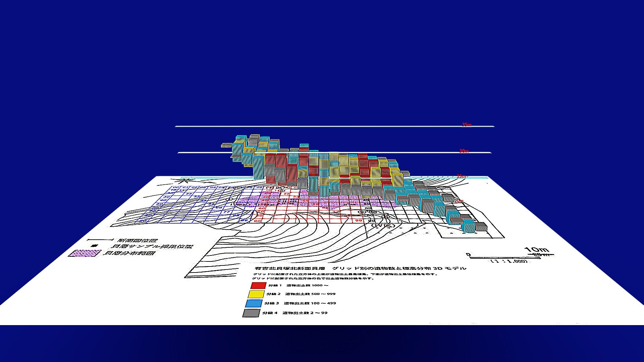Click the 遺物出土数 100～499 legend text

[x=310, y=303]
